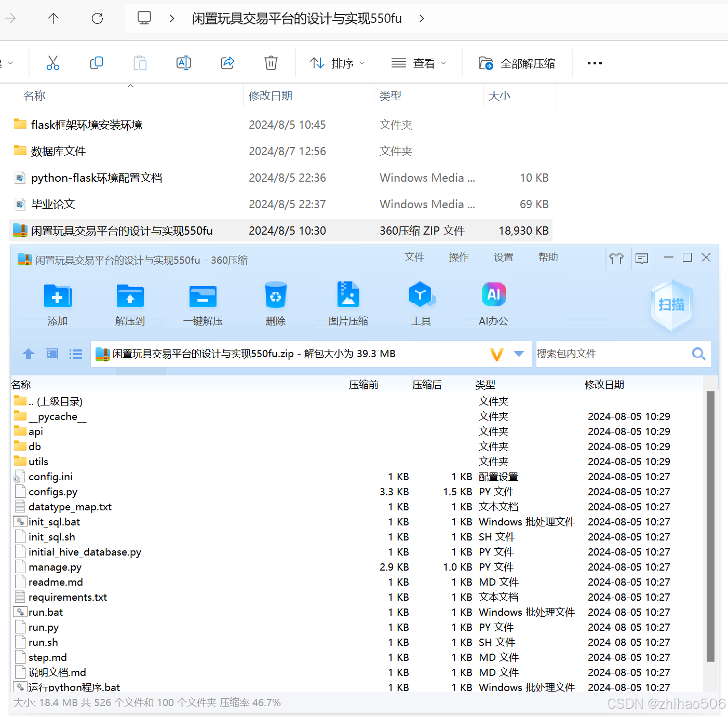Click the magnifier search icon in 360压缩
This screenshot has height=717, width=728.
point(699,354)
